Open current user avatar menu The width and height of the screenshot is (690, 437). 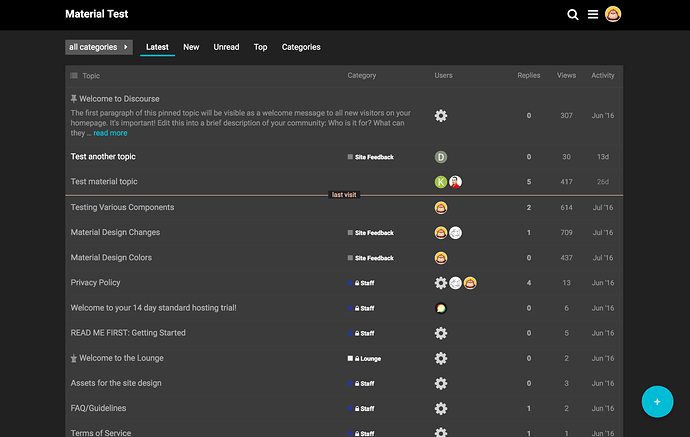coord(613,14)
